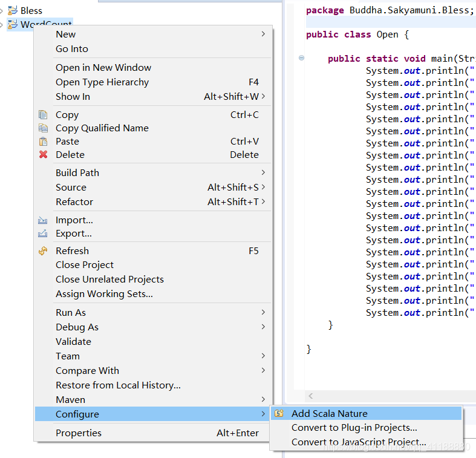This screenshot has height=458, width=476.
Task: Click the Copy icon in context menu
Action: [43, 115]
